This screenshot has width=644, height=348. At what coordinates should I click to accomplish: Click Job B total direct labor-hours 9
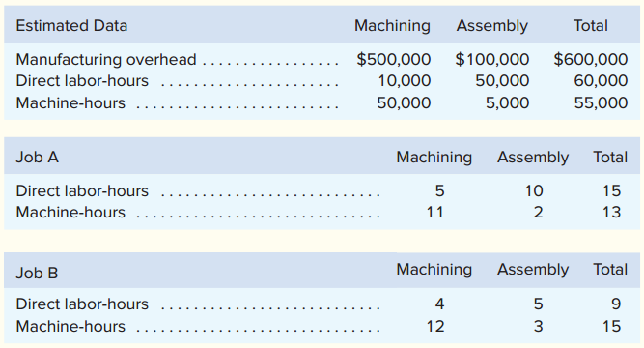(616, 304)
